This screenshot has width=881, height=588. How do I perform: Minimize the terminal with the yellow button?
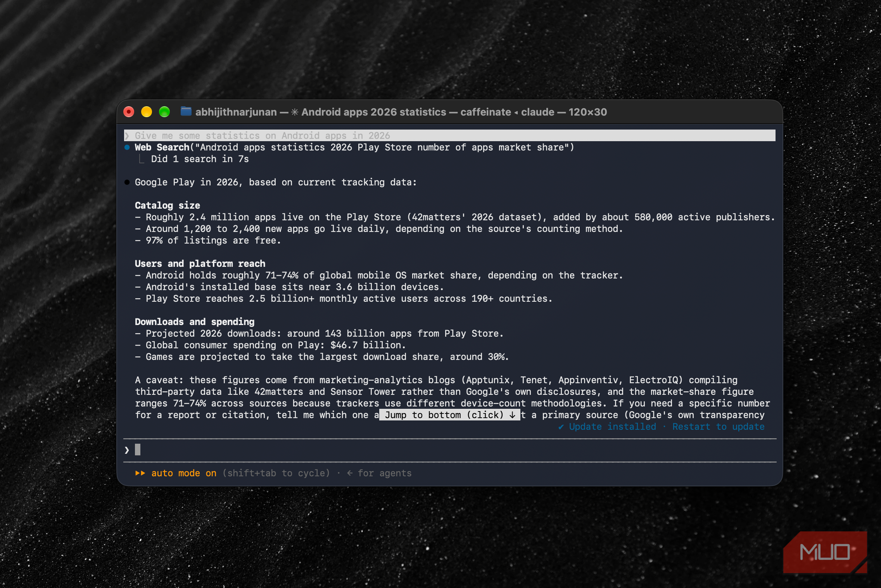(x=147, y=112)
